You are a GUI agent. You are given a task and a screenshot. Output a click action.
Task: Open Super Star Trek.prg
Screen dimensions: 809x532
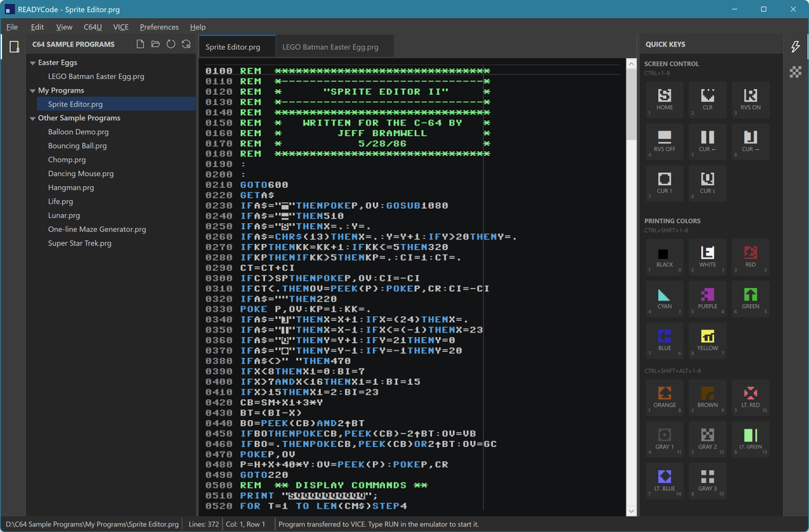pyautogui.click(x=80, y=243)
